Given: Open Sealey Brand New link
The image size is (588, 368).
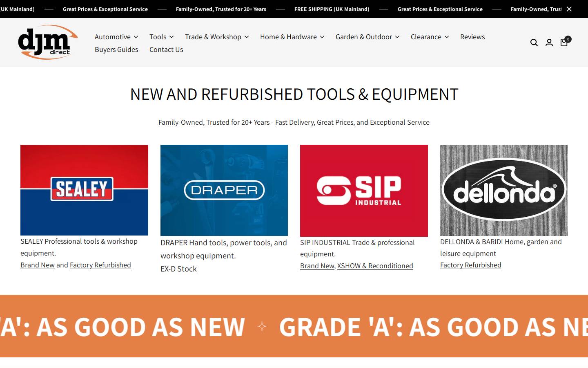Looking at the screenshot, I should 38,265.
